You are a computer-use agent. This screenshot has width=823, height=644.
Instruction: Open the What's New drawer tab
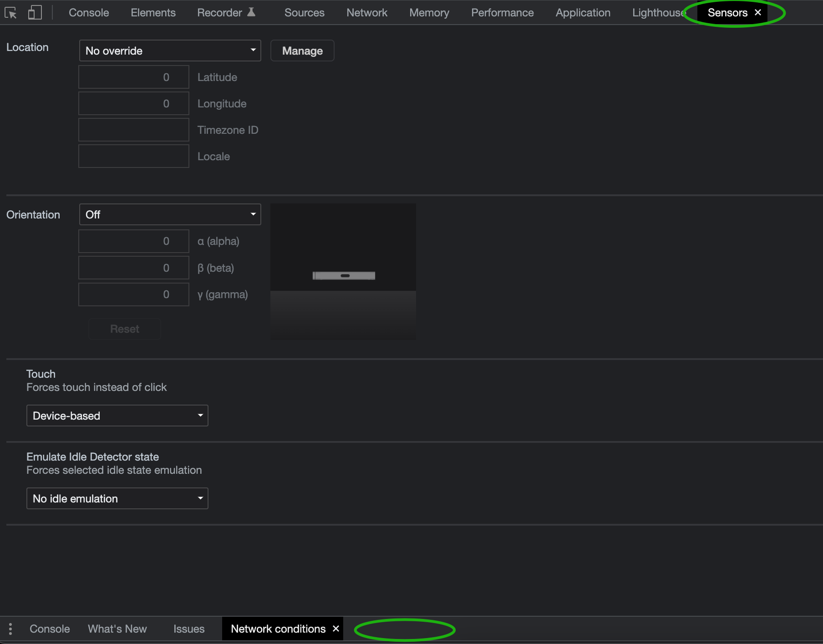click(x=117, y=629)
